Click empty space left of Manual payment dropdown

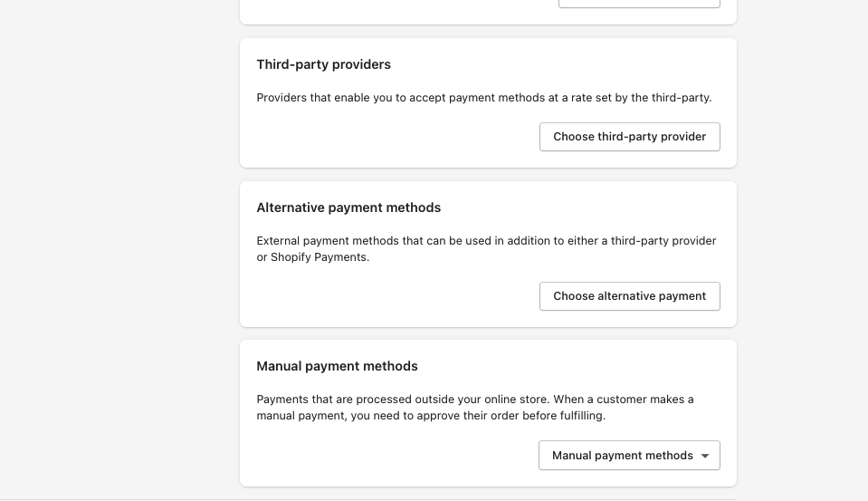click(389, 456)
